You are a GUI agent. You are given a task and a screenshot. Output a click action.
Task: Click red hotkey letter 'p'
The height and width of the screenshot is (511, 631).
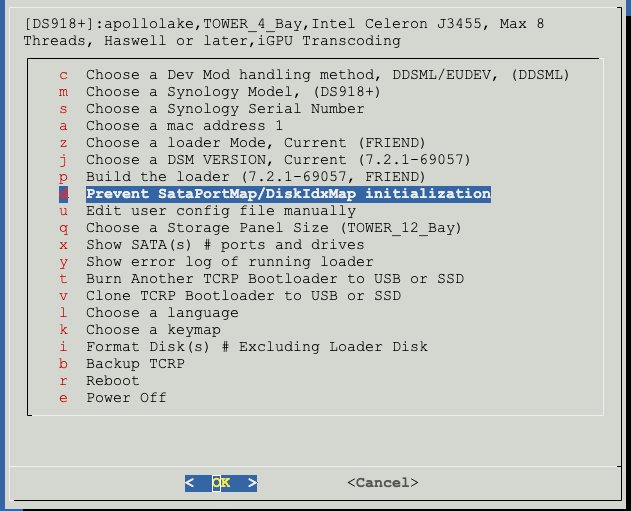[x=63, y=177]
